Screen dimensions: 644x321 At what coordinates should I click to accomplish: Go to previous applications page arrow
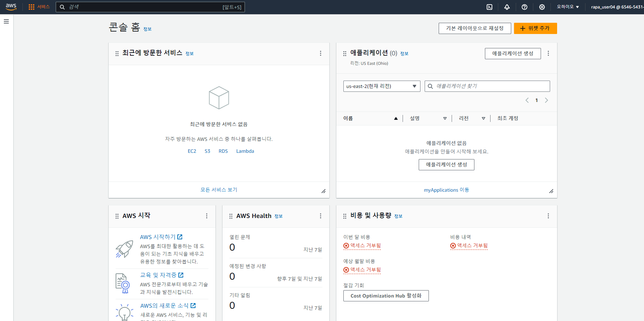[x=527, y=100]
